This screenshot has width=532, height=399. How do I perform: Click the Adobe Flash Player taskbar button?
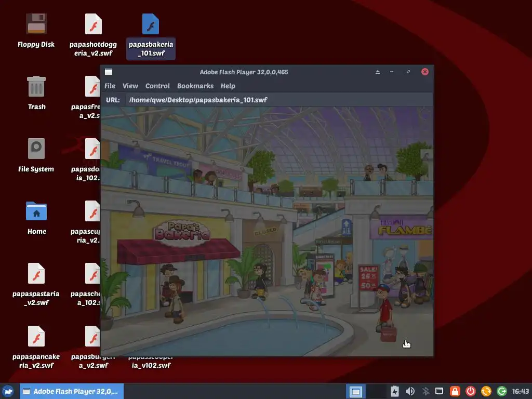tap(72, 392)
